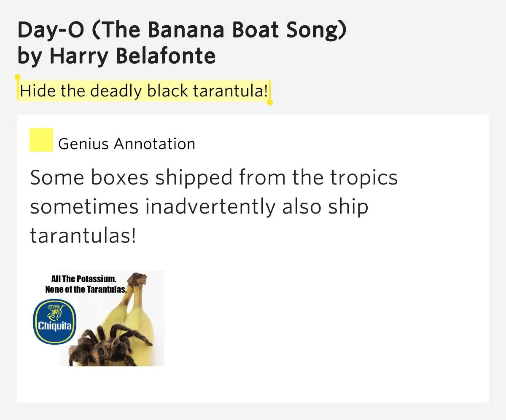The image size is (506, 420).
Task: Click the word "tarantulas!" in the annotation
Action: (x=83, y=236)
